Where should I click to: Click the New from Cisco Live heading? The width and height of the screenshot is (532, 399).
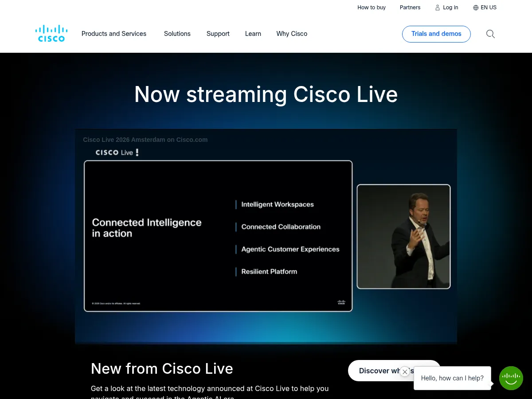pos(162,368)
